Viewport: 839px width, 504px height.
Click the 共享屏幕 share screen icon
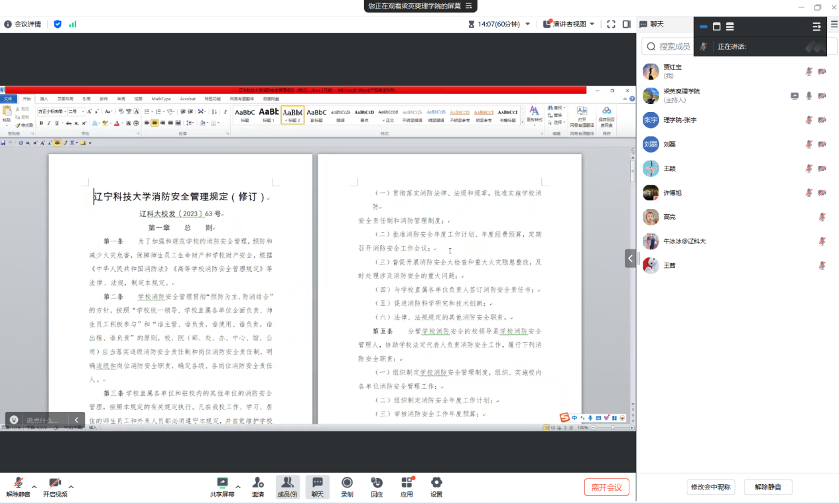click(x=222, y=483)
